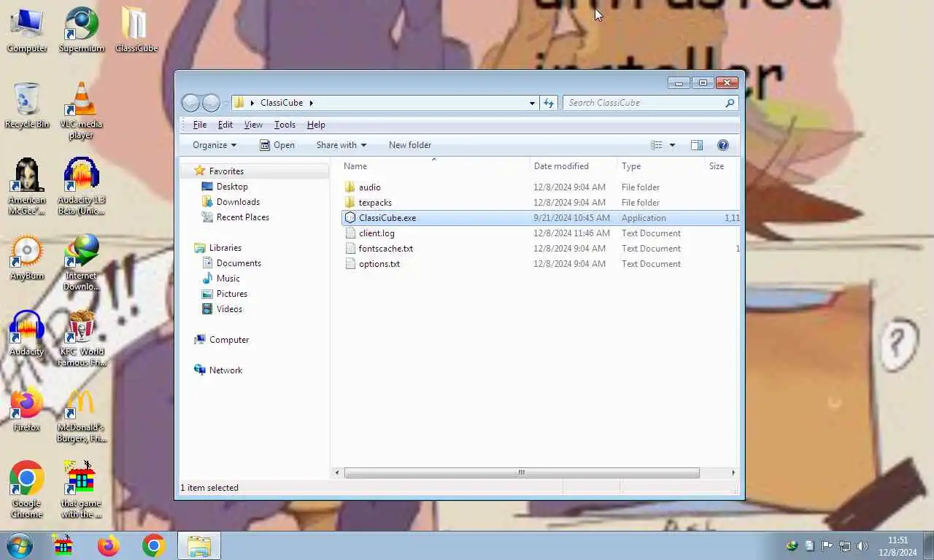The width and height of the screenshot is (934, 560).
Task: Open Desktop in navigation pane
Action: pos(232,187)
